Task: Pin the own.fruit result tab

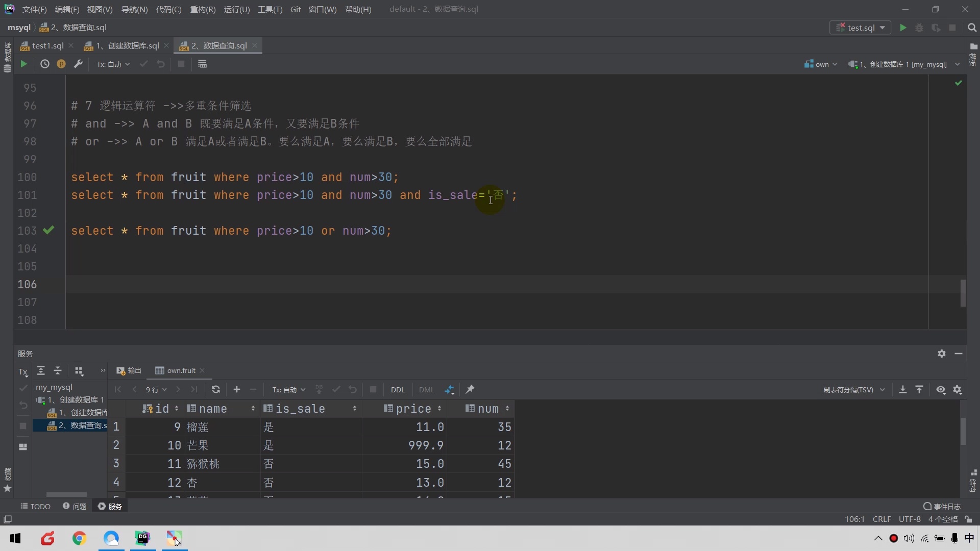Action: click(x=470, y=389)
